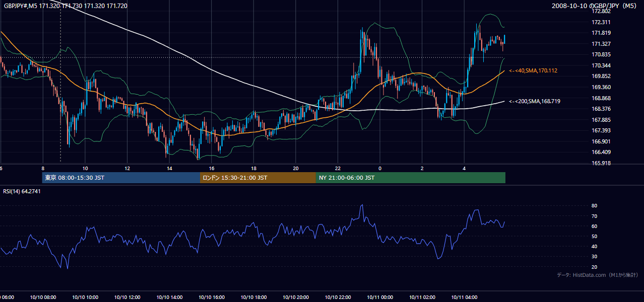Viewport: 644px width, 302px height.
Task: Click the RSI 30 level label
Action: point(595,257)
